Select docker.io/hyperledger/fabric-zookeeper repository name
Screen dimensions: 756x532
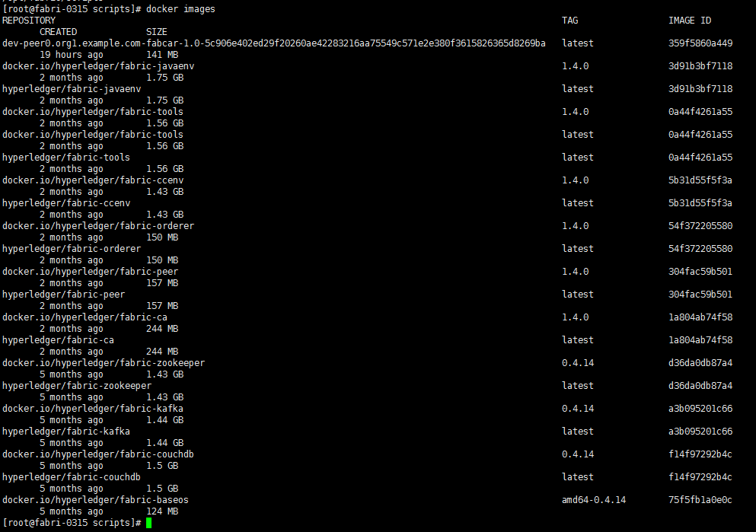104,363
